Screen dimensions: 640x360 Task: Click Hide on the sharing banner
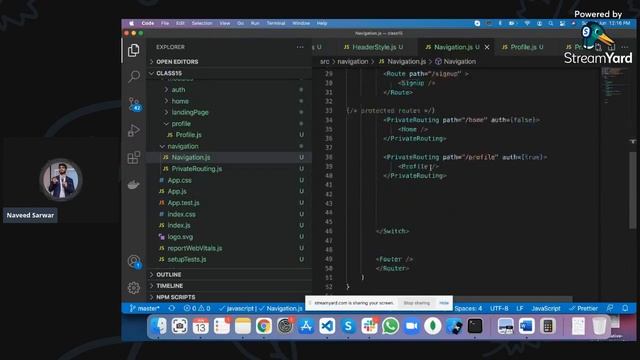pyautogui.click(x=444, y=303)
